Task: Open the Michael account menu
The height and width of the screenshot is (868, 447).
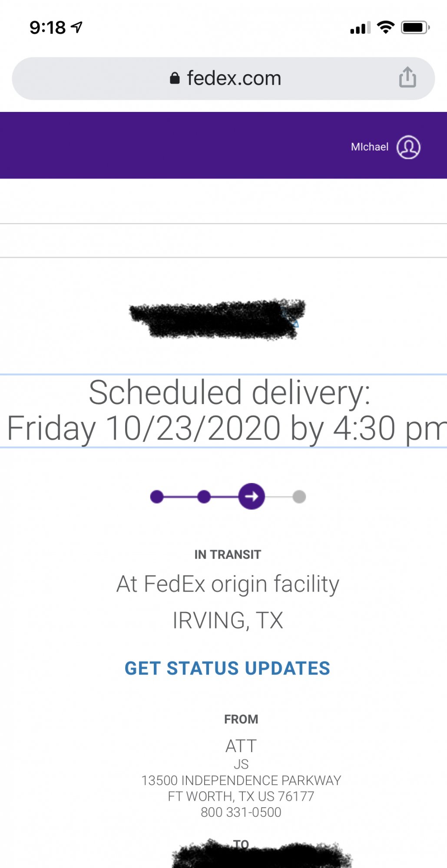Action: (x=370, y=147)
